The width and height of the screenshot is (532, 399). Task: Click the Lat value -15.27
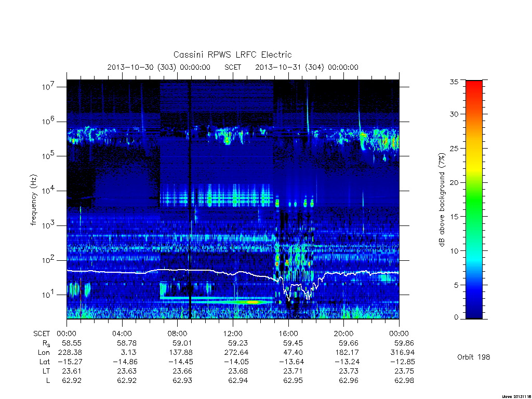(70, 362)
